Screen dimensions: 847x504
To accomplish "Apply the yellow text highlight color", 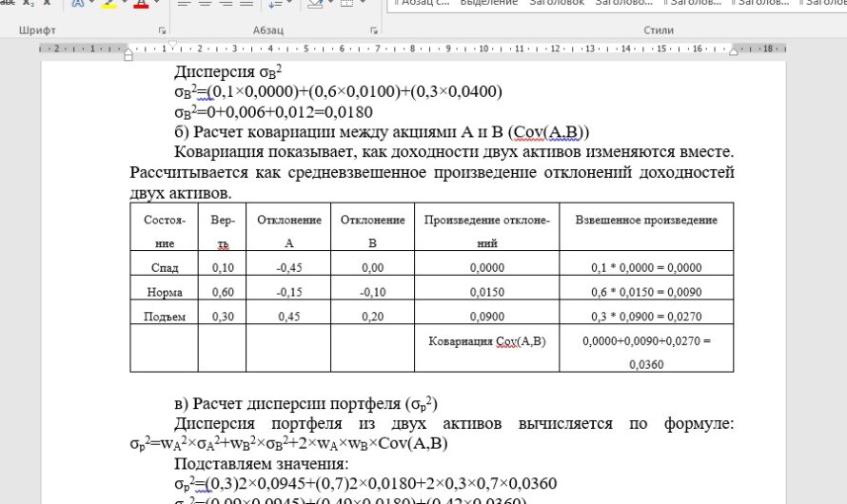I will (x=110, y=3).
